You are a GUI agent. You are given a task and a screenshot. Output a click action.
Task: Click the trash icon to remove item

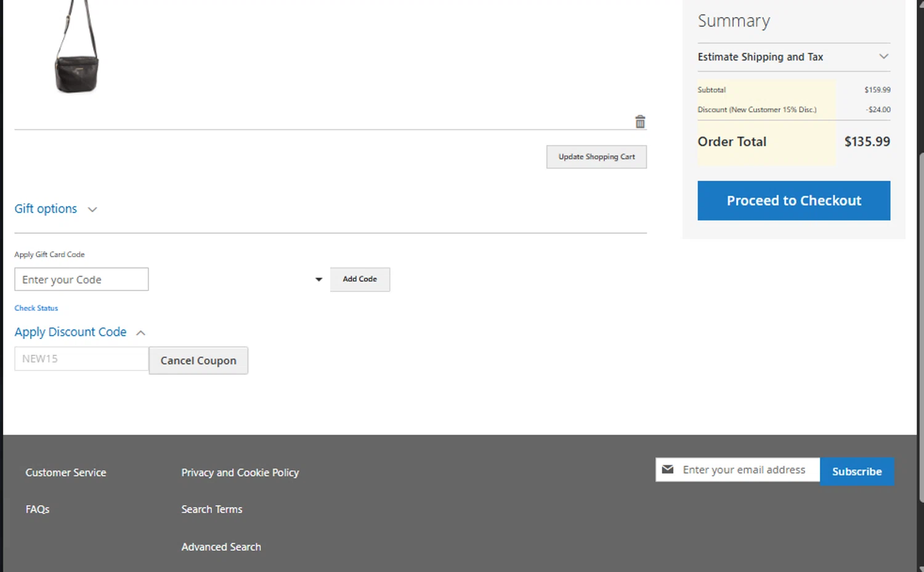point(640,122)
